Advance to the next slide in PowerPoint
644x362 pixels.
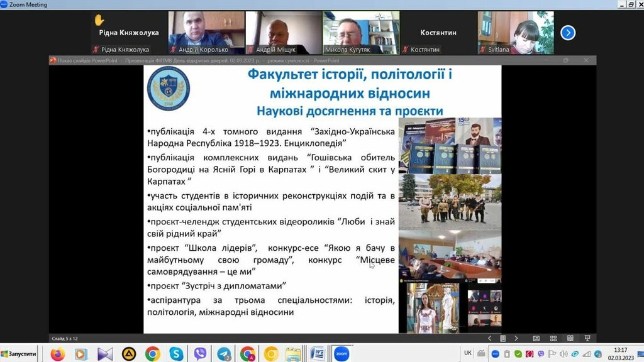pos(516,338)
